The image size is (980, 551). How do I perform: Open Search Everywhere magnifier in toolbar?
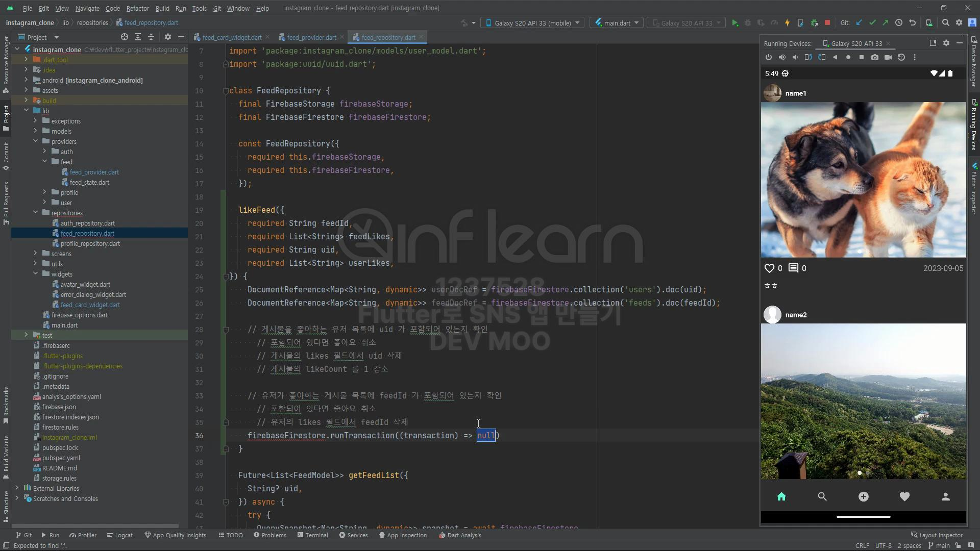click(x=946, y=23)
